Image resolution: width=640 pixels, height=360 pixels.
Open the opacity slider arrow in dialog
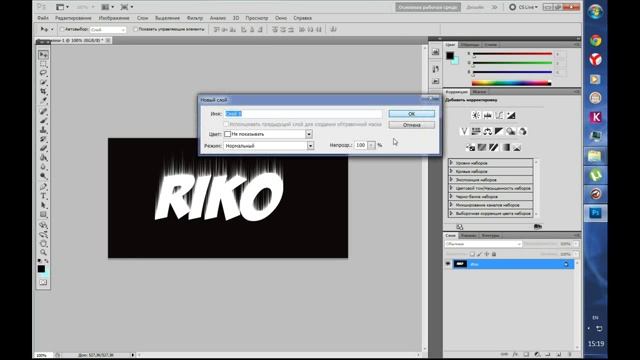pyautogui.click(x=371, y=145)
